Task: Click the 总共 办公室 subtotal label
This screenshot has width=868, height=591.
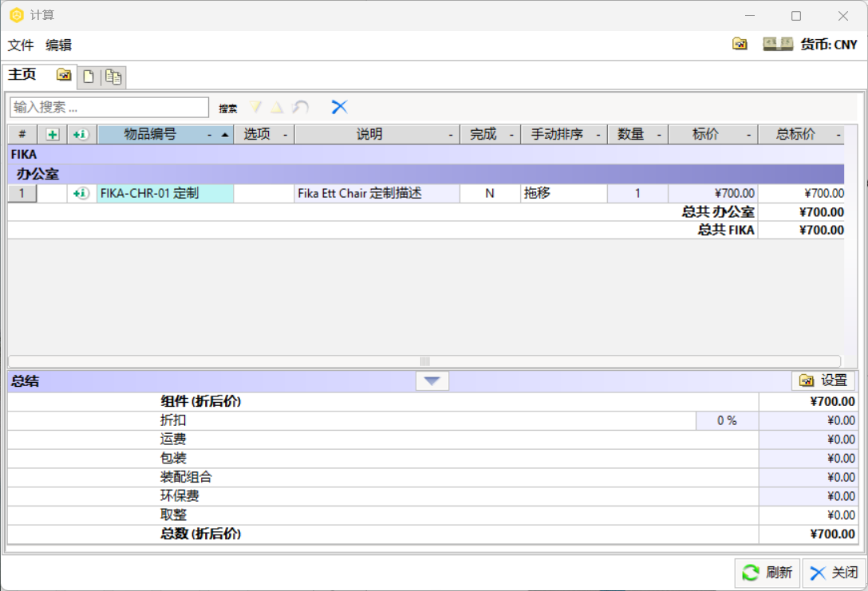Action: click(718, 212)
